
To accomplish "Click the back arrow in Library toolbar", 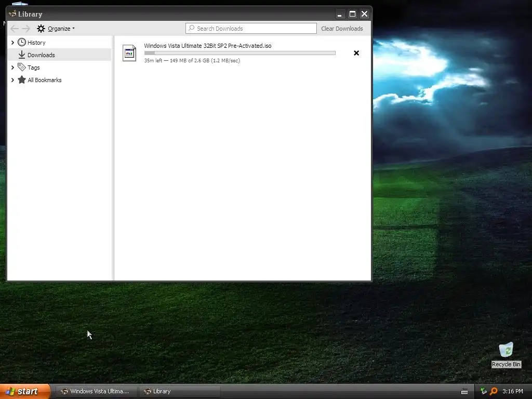I will (14, 29).
